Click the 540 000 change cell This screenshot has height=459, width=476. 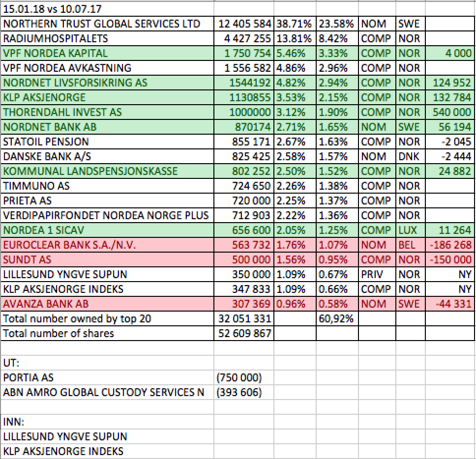[449, 112]
